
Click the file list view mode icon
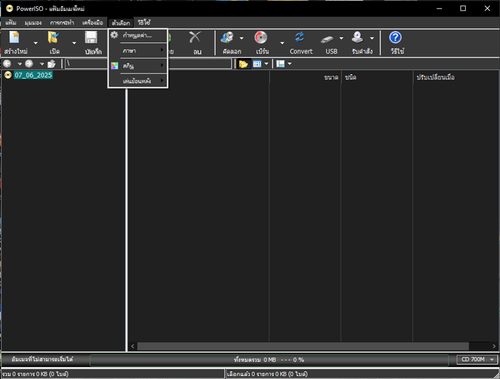(x=257, y=64)
